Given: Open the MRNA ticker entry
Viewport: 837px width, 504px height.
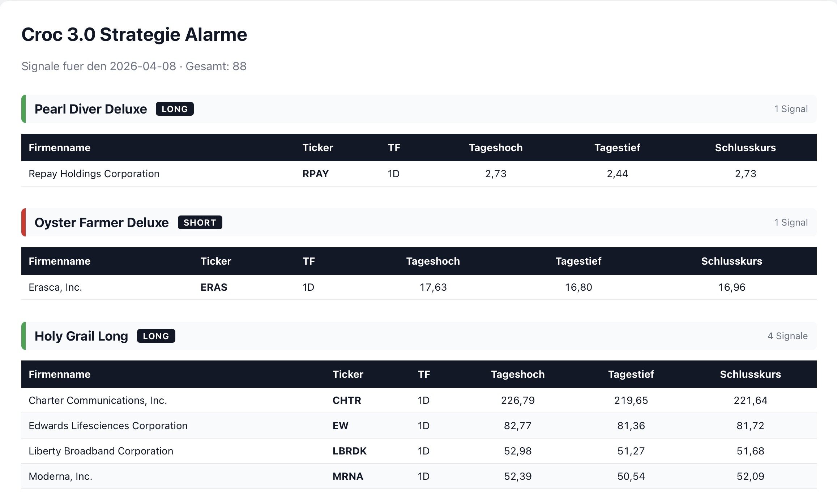Looking at the screenshot, I should 347,477.
